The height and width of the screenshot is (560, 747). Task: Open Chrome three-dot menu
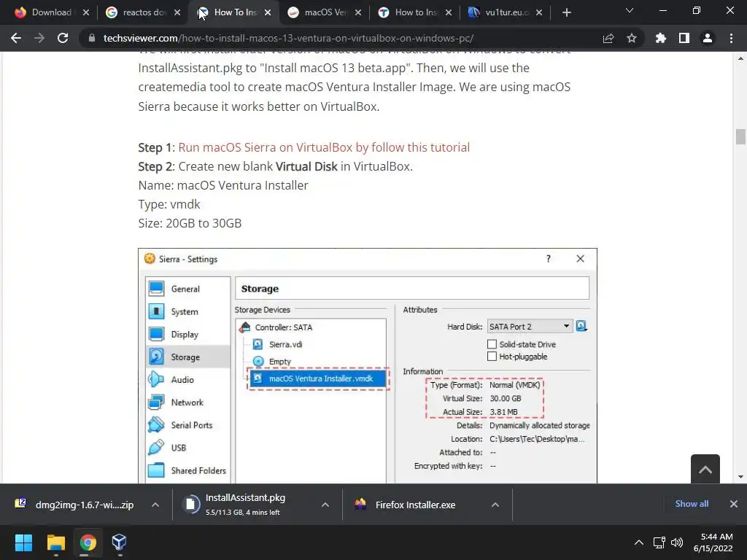(x=731, y=38)
